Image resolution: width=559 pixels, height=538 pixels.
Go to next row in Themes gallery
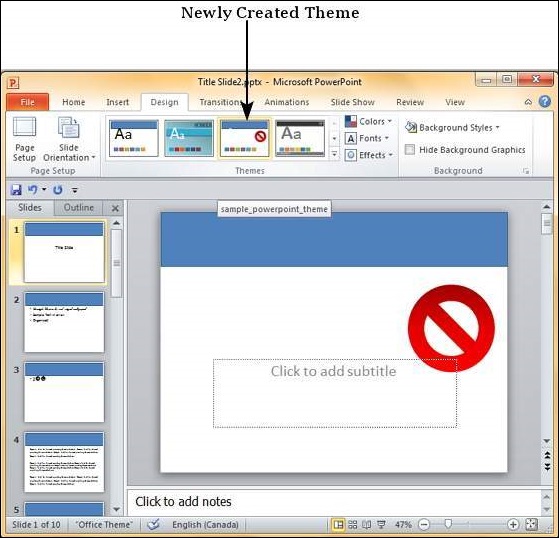[334, 138]
